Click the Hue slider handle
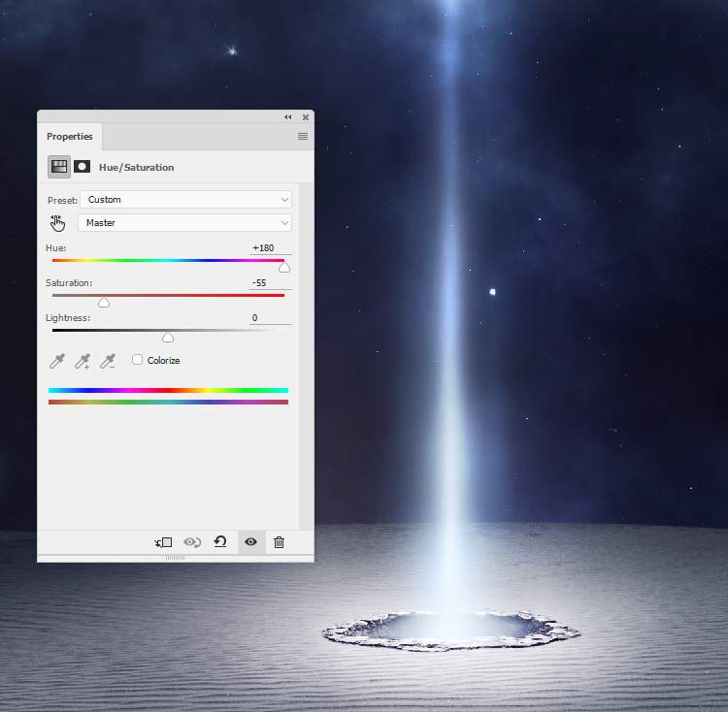This screenshot has width=728, height=712. [284, 268]
